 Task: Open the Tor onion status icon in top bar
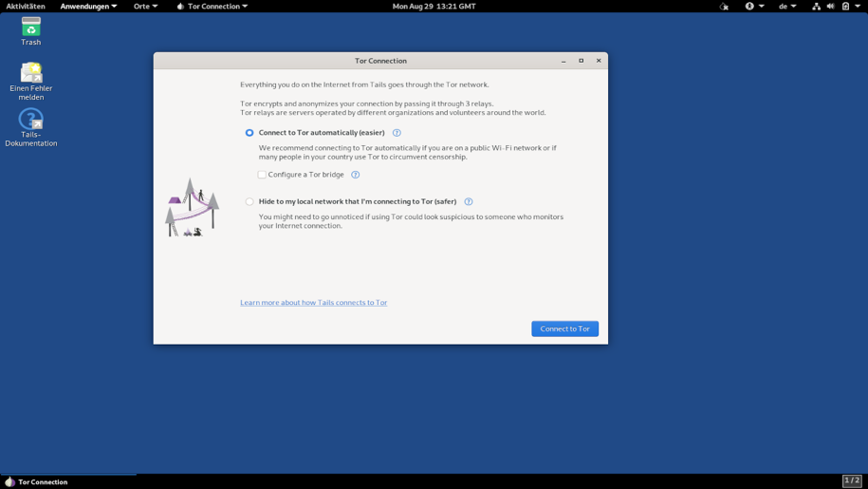pos(724,6)
